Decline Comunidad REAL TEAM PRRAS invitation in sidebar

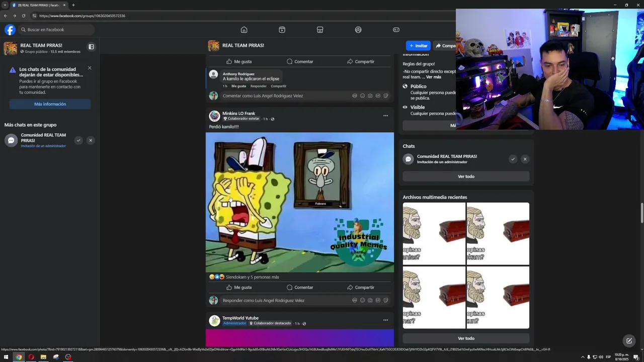91,140
